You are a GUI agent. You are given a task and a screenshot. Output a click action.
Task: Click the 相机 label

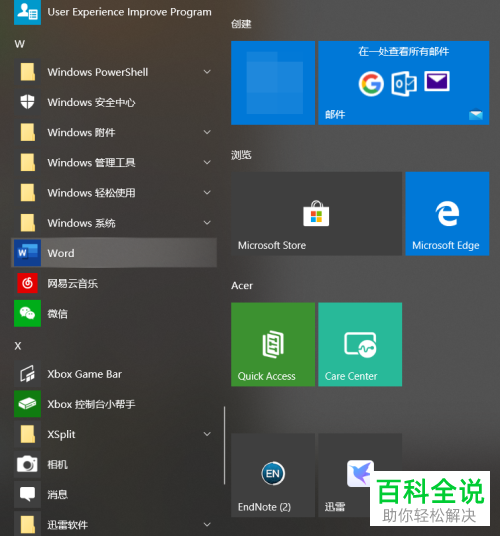pos(57,465)
